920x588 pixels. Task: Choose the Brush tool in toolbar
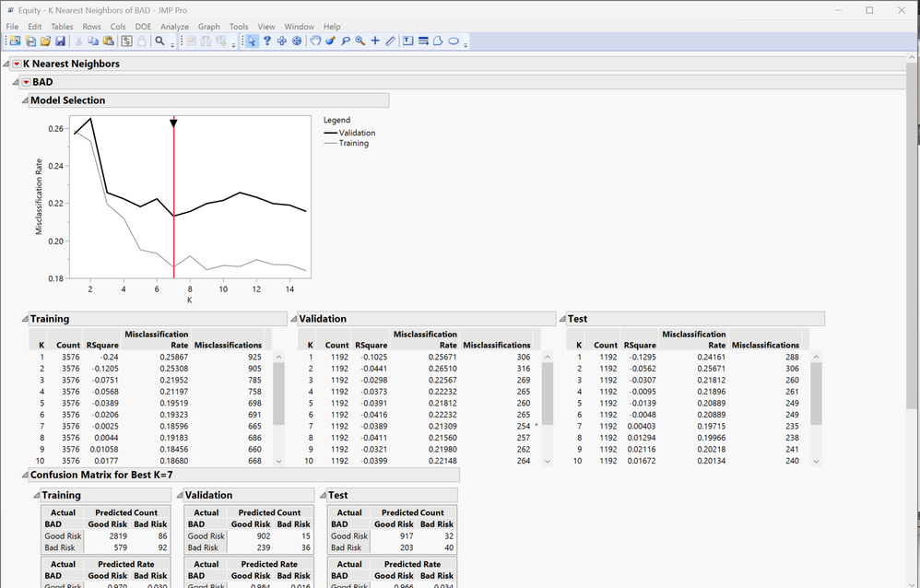[x=330, y=41]
